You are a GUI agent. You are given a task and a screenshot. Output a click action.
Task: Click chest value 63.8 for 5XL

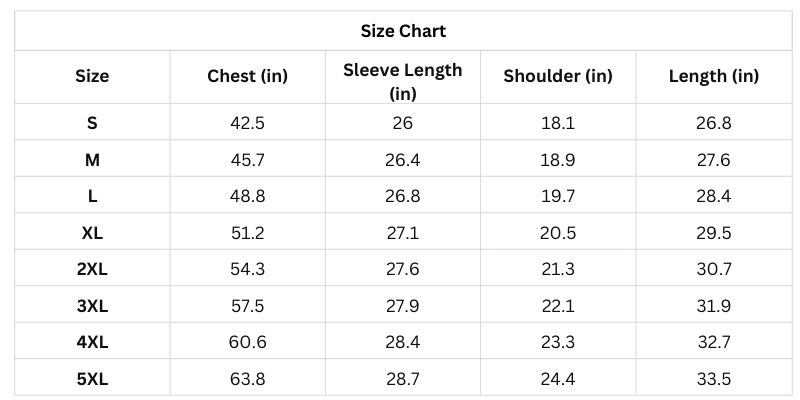point(247,378)
